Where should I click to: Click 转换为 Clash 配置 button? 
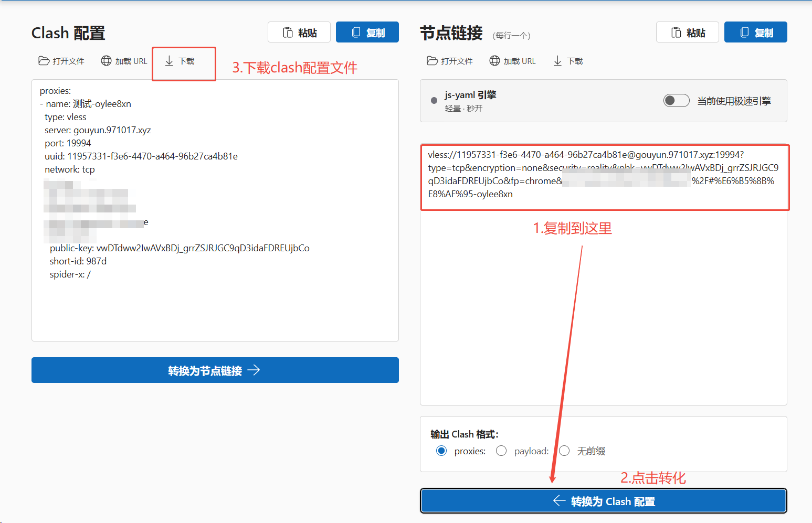point(604,501)
